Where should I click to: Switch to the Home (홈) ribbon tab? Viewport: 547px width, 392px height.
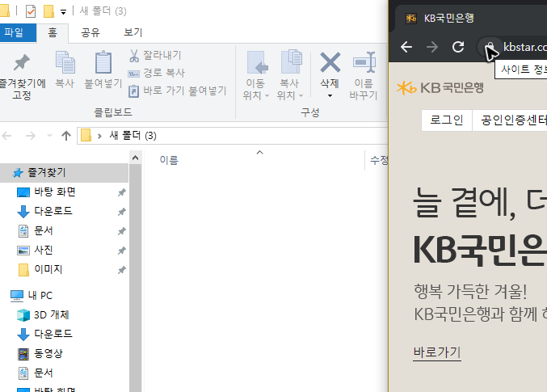tap(53, 33)
